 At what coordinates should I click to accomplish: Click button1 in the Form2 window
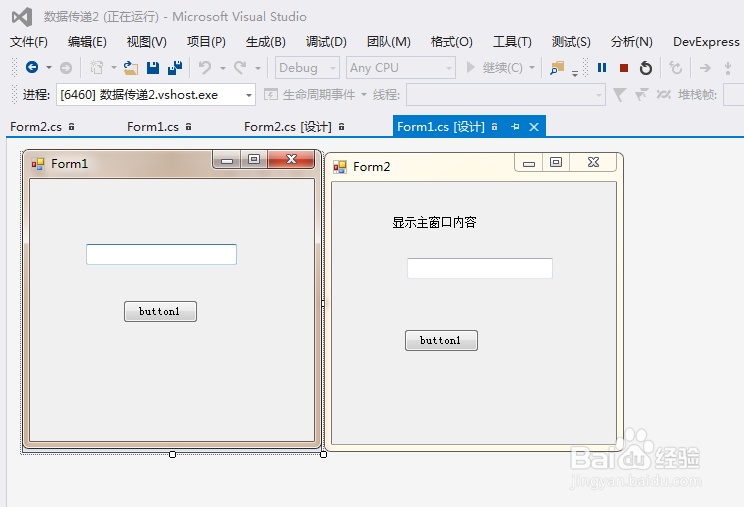pyautogui.click(x=441, y=341)
